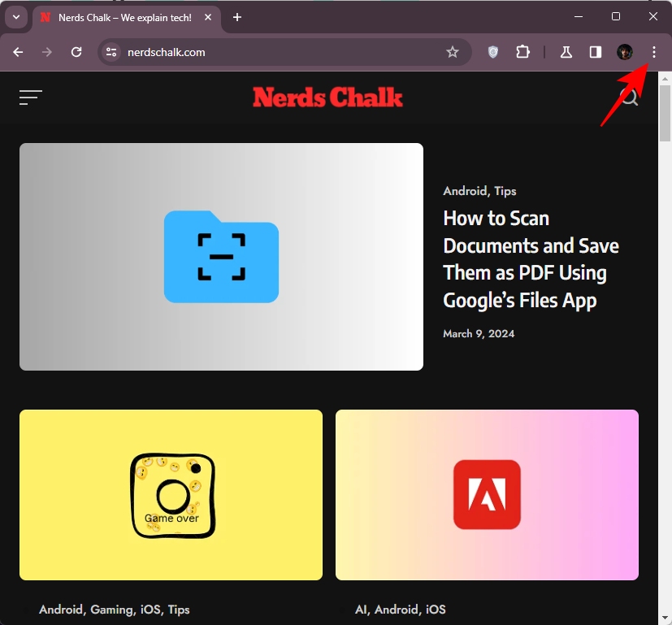Click the nerdschalk.com address bar
The height and width of the screenshot is (625, 672).
(276, 52)
